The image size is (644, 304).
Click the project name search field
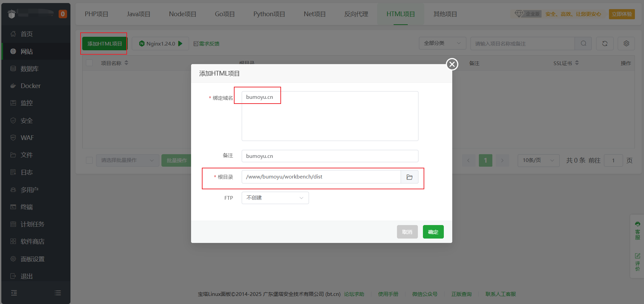tap(522, 44)
